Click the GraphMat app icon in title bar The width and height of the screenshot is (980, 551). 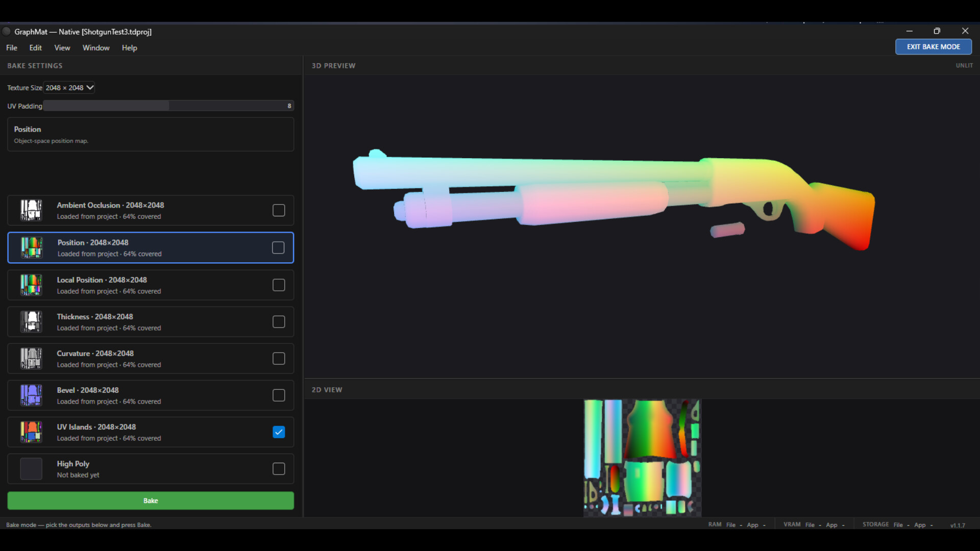point(7,32)
